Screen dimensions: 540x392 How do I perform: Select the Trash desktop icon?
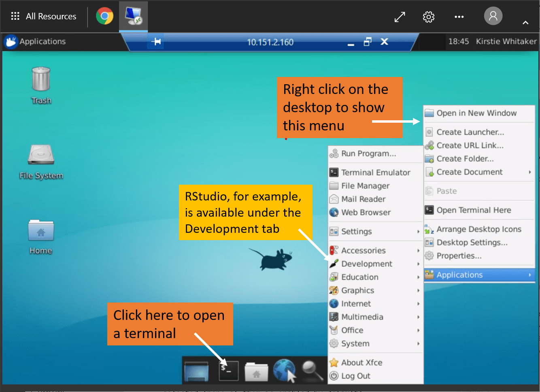[41, 85]
